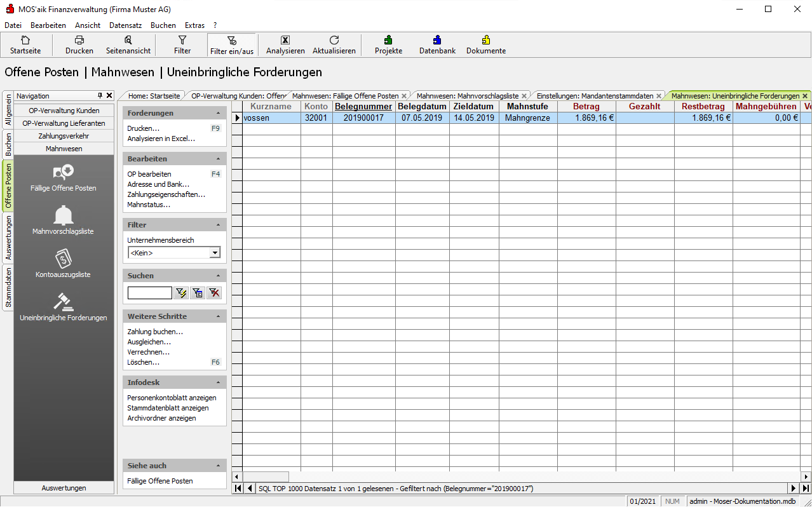Viewport: 812px width, 507px height.
Task: Open the Unternehmensbereich dropdown
Action: pyautogui.click(x=215, y=253)
